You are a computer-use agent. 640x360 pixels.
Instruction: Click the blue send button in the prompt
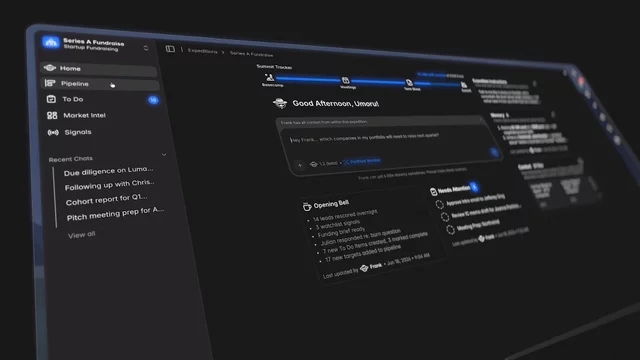(494, 153)
